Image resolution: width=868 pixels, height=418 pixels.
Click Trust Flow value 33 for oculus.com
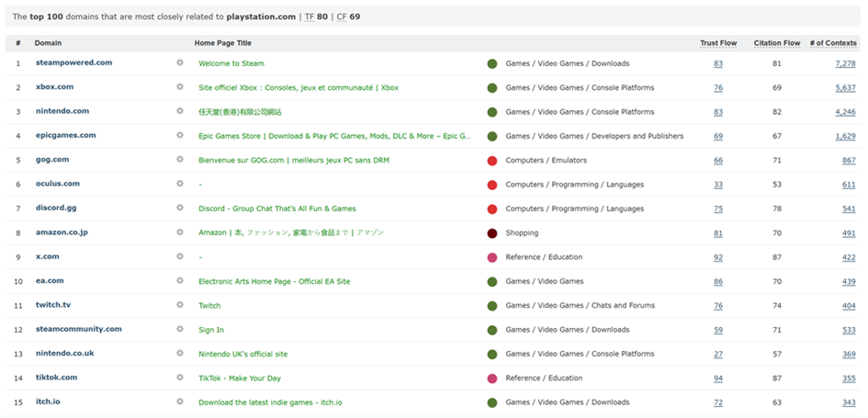point(718,185)
